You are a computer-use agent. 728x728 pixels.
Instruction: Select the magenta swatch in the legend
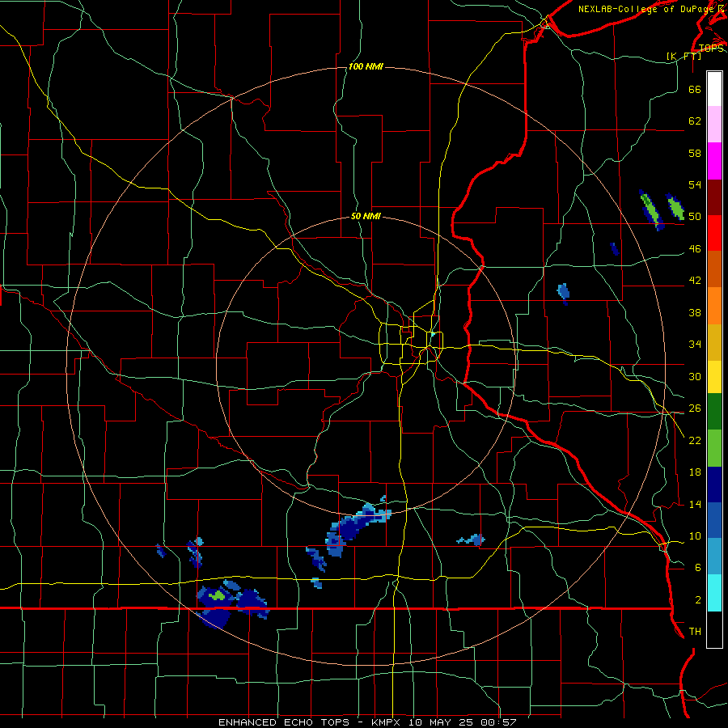point(714,161)
